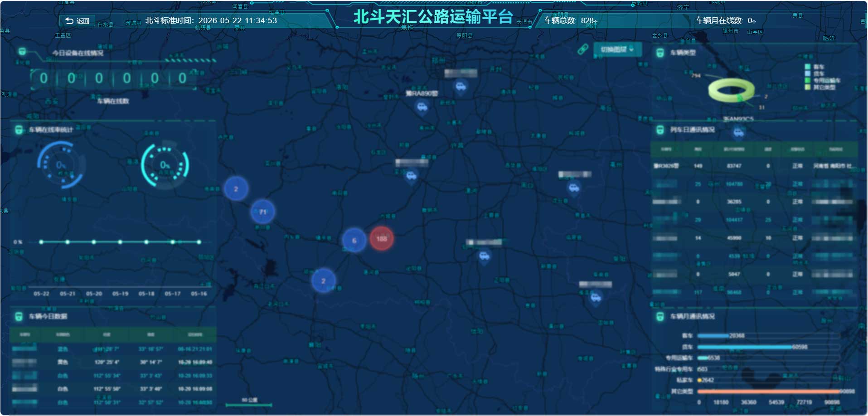Click panel icon beside 今日设备在线情况
The width and height of the screenshot is (868, 416).
[x=21, y=52]
